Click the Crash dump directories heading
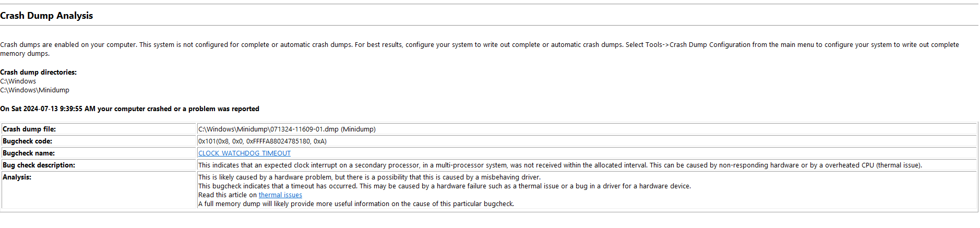This screenshot has height=228, width=980. click(38, 73)
